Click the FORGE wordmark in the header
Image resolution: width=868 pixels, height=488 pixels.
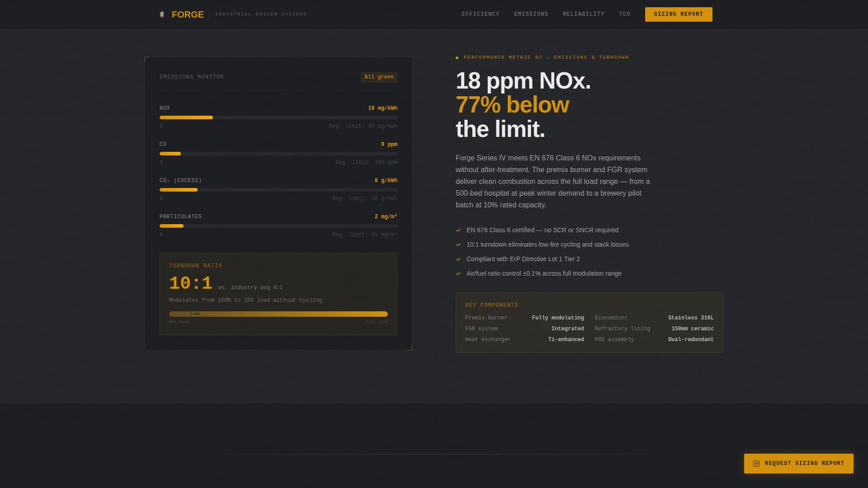click(x=187, y=14)
